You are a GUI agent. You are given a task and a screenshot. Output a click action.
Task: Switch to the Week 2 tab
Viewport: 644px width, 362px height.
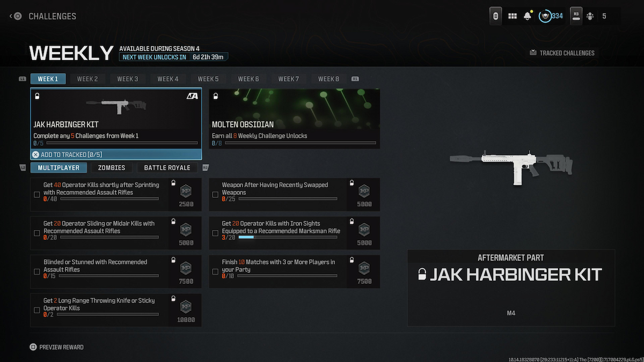click(87, 79)
